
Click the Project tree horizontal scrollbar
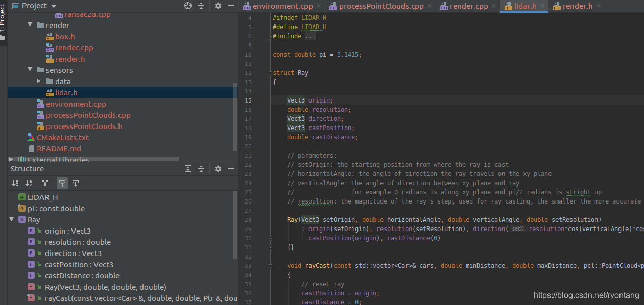coord(93,159)
